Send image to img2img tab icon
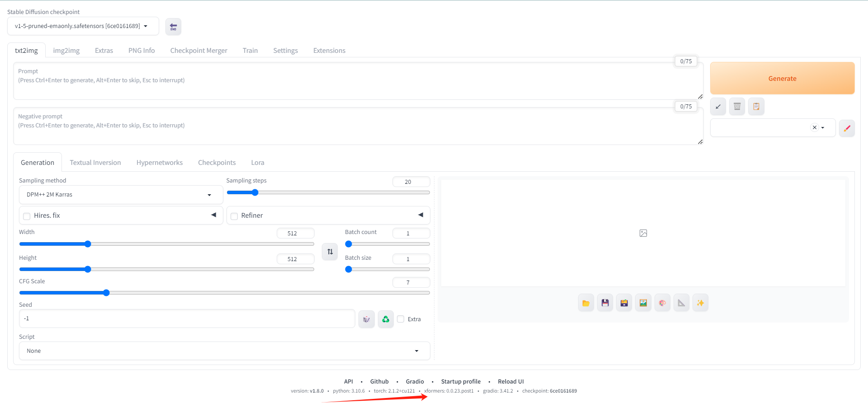This screenshot has height=412, width=868. [643, 303]
